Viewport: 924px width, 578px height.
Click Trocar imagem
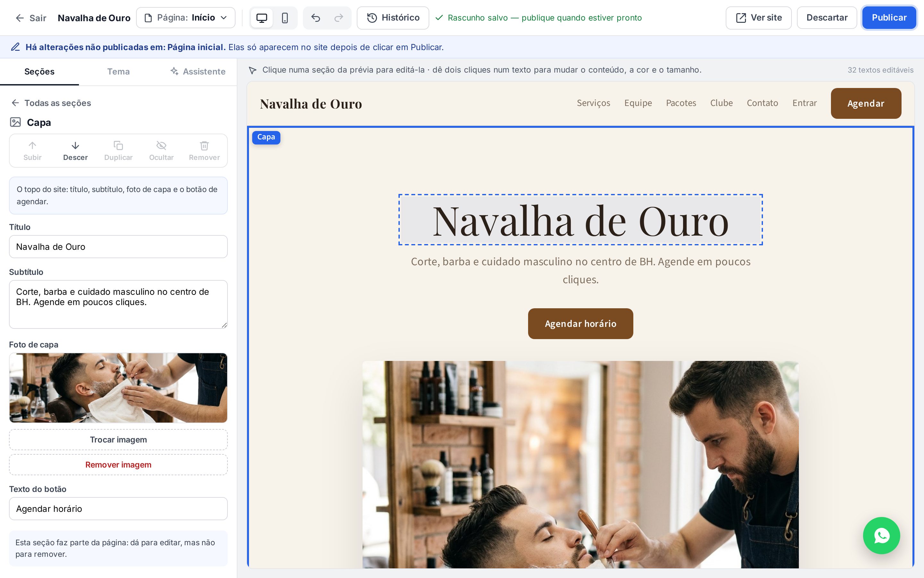[118, 440]
